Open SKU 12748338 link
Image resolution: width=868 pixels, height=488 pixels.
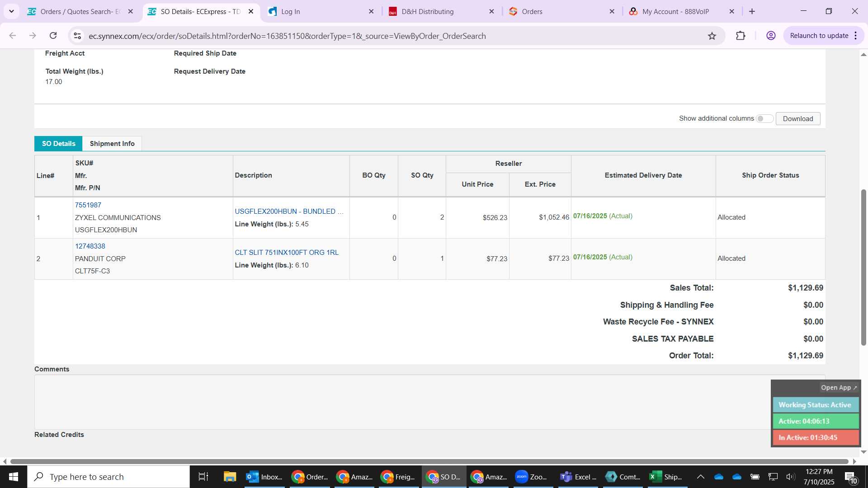[90, 246]
